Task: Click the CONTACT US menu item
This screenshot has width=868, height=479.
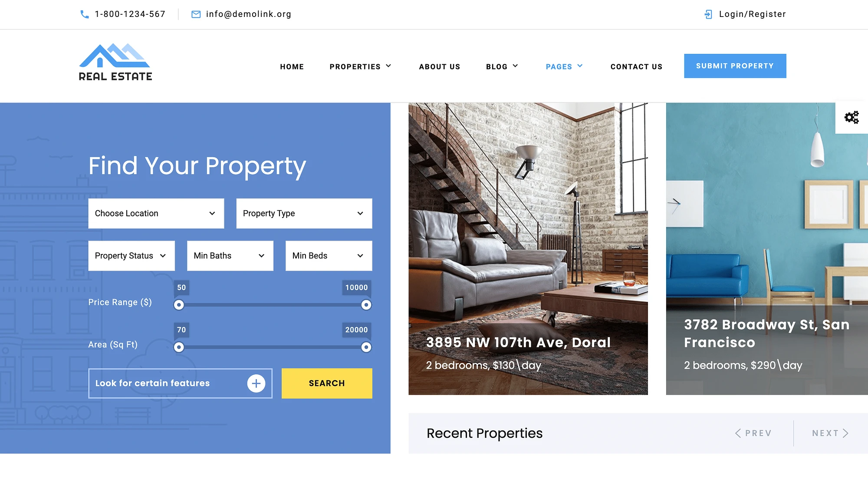Action: 636,66
